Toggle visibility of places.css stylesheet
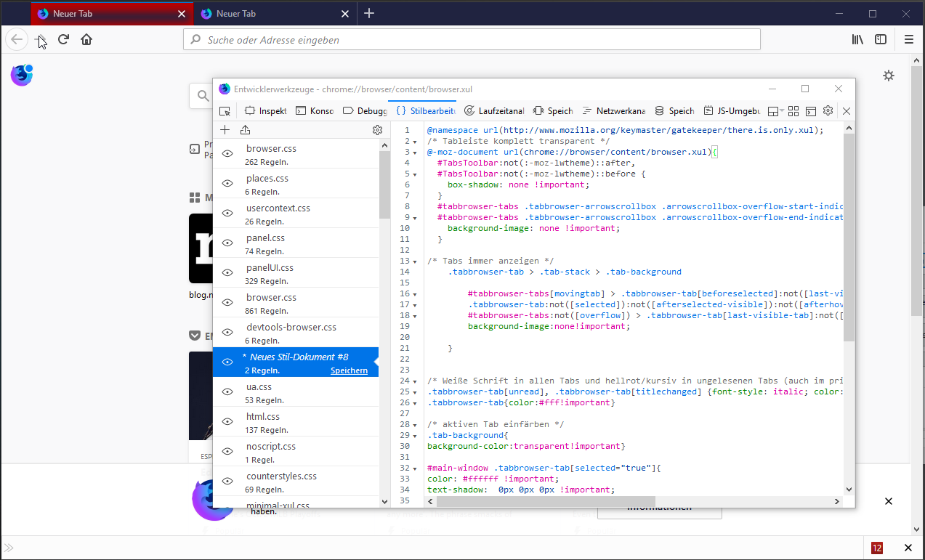This screenshot has width=925, height=560. 227,184
